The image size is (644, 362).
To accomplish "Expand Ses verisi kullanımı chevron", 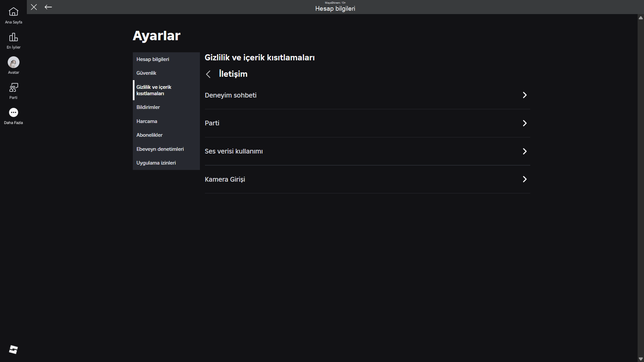I will [525, 152].
